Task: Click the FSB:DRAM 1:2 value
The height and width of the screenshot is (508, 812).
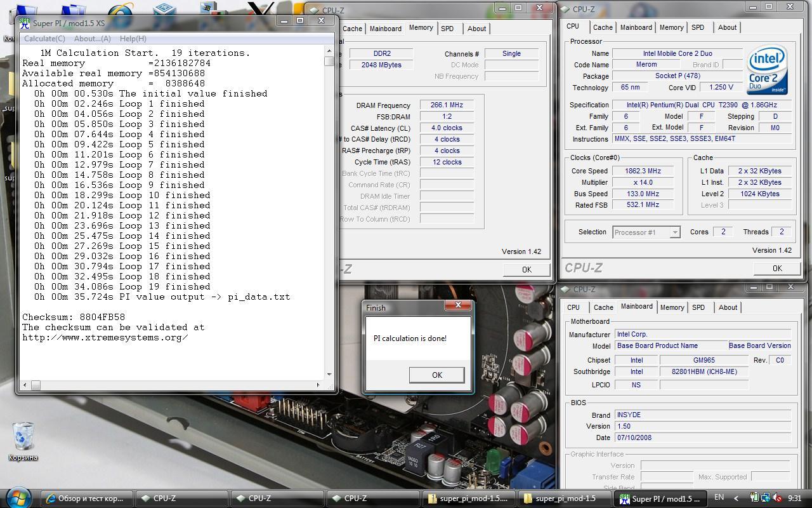Action: coord(447,117)
